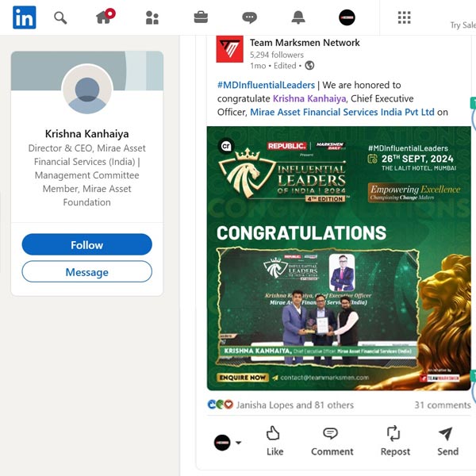View the 31 comments
The image size is (476, 476).
tap(443, 405)
